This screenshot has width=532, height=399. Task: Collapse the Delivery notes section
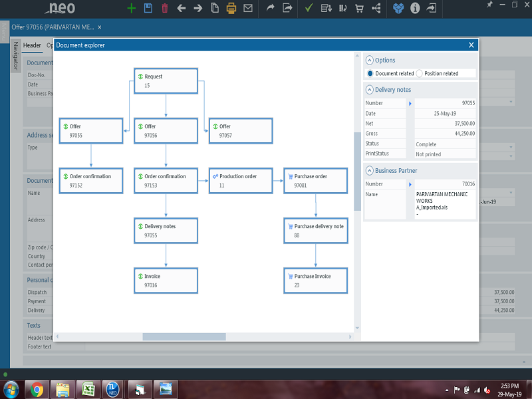point(370,89)
